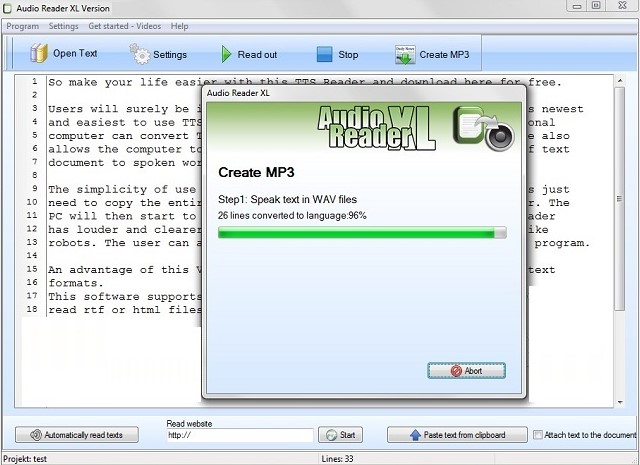Viewport: 640px width, 465px height.
Task: Click the speaker conversion icon in the dialog
Action: pyautogui.click(x=484, y=128)
